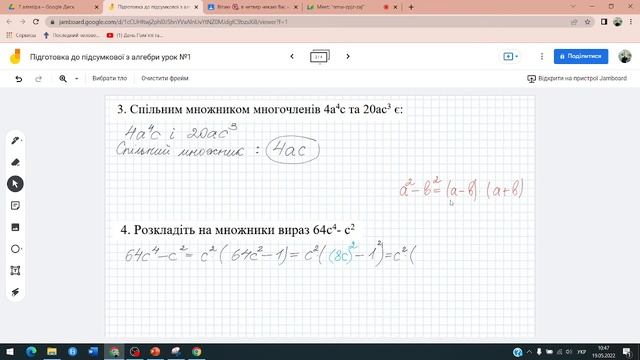Open the YouTube bookmark
Screen dimensions: 640x360
tap(135, 36)
